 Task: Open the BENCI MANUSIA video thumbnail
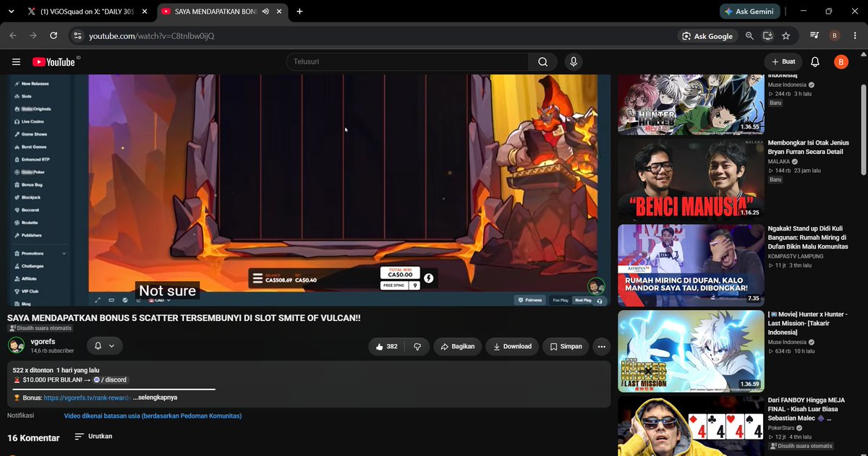(691, 180)
